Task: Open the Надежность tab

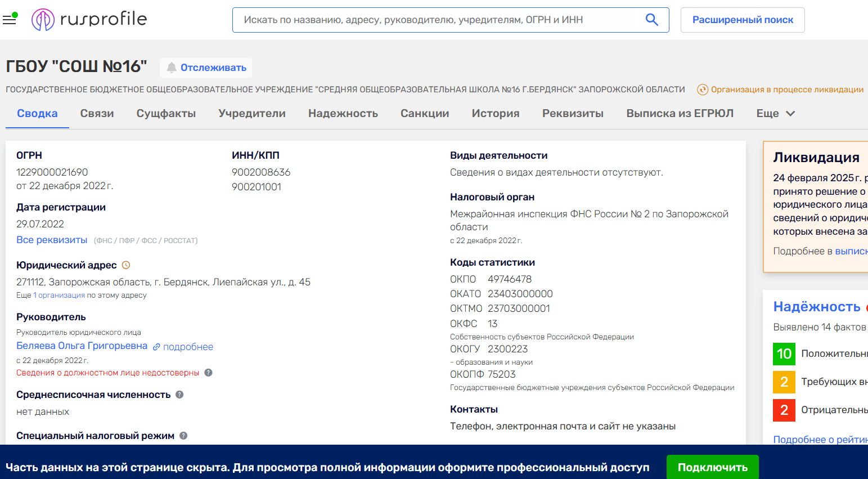Action: tap(343, 114)
